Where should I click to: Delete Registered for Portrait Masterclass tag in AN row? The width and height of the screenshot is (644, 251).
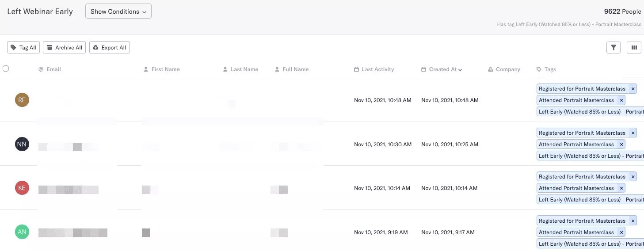(633, 221)
